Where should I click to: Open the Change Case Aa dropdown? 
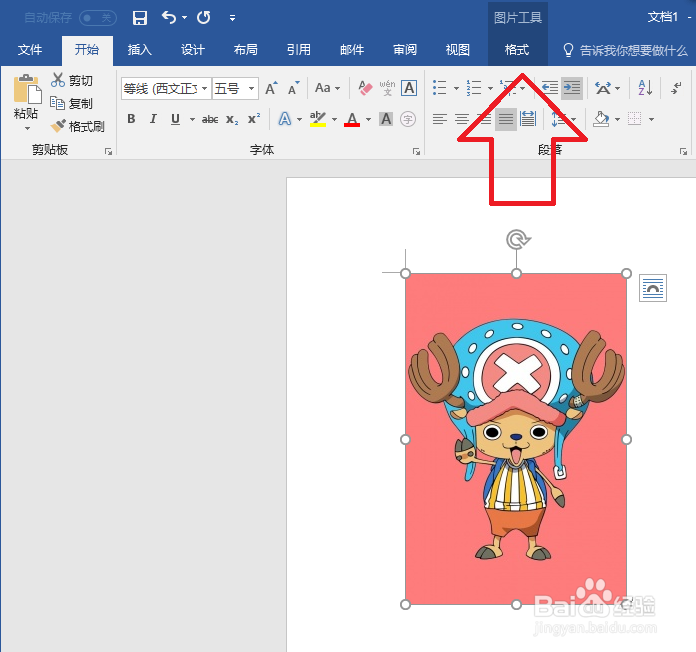(327, 88)
